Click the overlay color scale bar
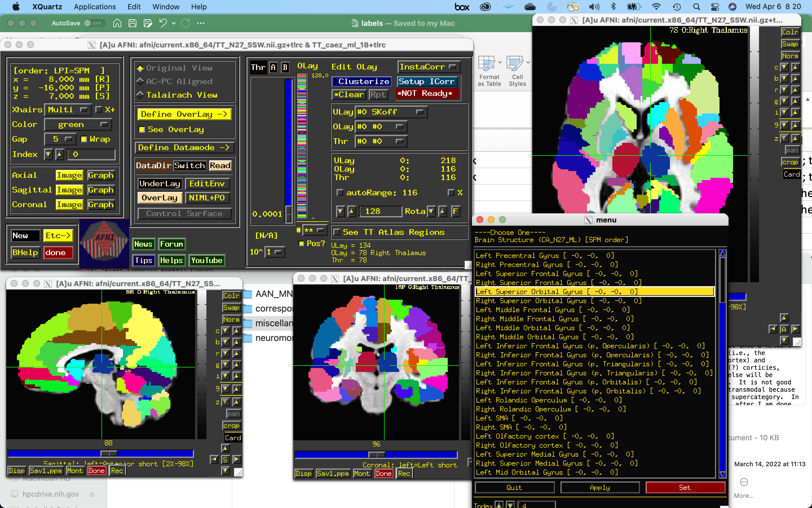Image resolution: width=812 pixels, height=508 pixels. pos(302,146)
